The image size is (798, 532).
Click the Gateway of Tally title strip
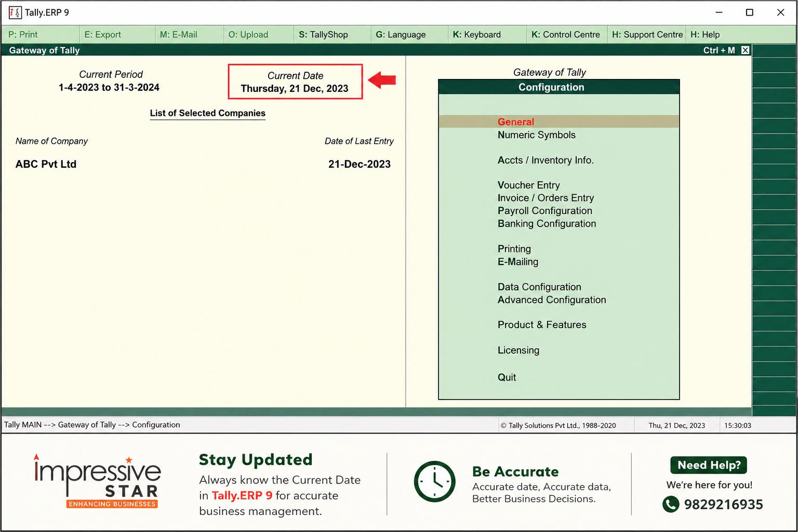376,50
